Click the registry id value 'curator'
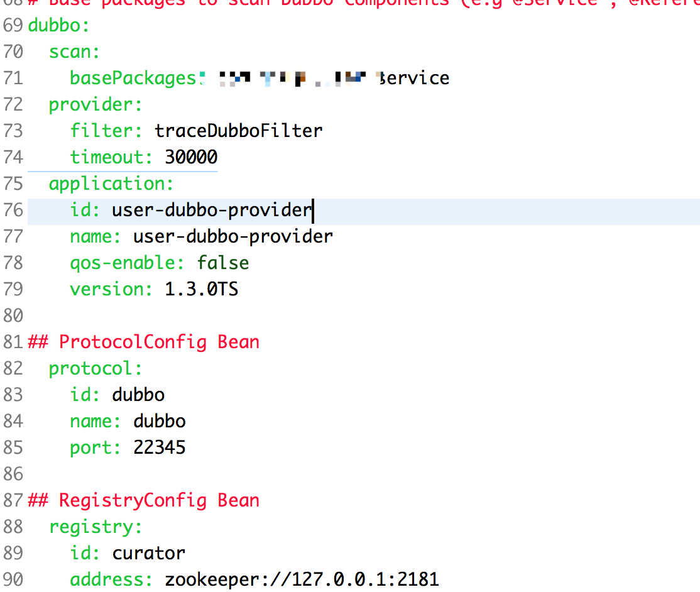Screen dimensions: 700x592 [x=149, y=553]
